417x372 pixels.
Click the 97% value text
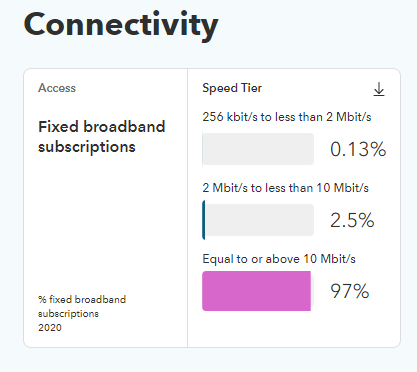(x=350, y=291)
